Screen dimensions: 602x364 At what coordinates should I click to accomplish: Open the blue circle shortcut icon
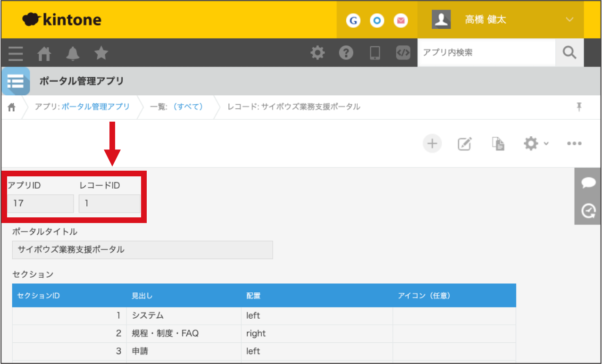tap(376, 21)
